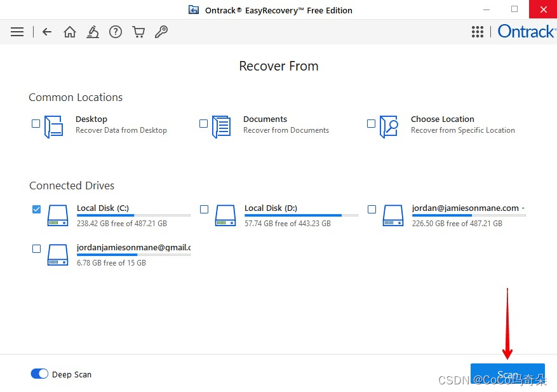Screen dimensions: 557x392
Task: Open the apps grid icon
Action: tap(478, 32)
